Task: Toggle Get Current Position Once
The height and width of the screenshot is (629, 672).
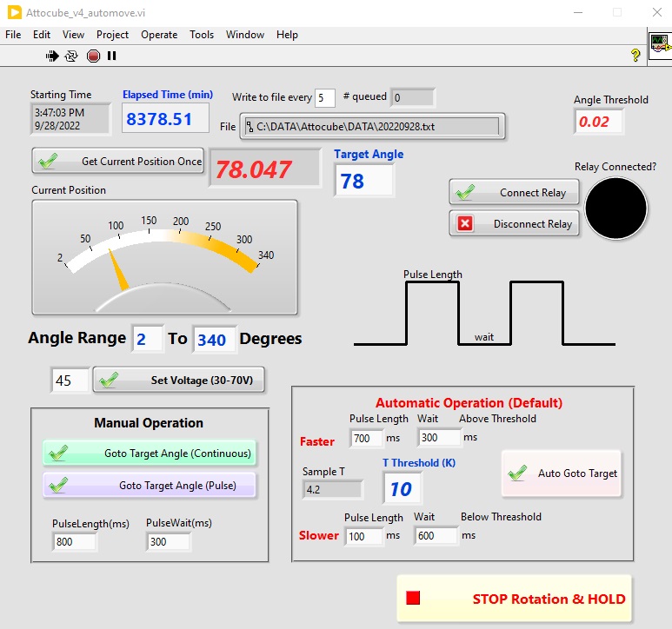Action: [x=118, y=161]
